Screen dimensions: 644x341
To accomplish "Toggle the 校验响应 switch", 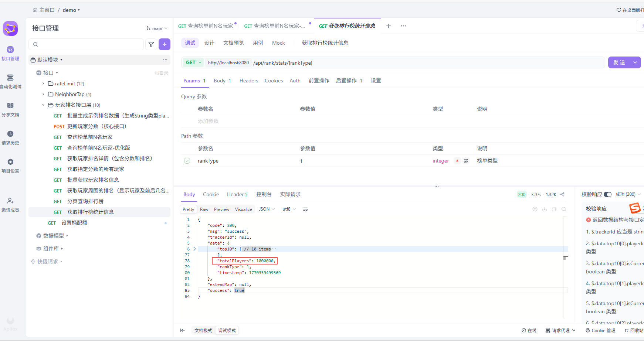I will (607, 194).
